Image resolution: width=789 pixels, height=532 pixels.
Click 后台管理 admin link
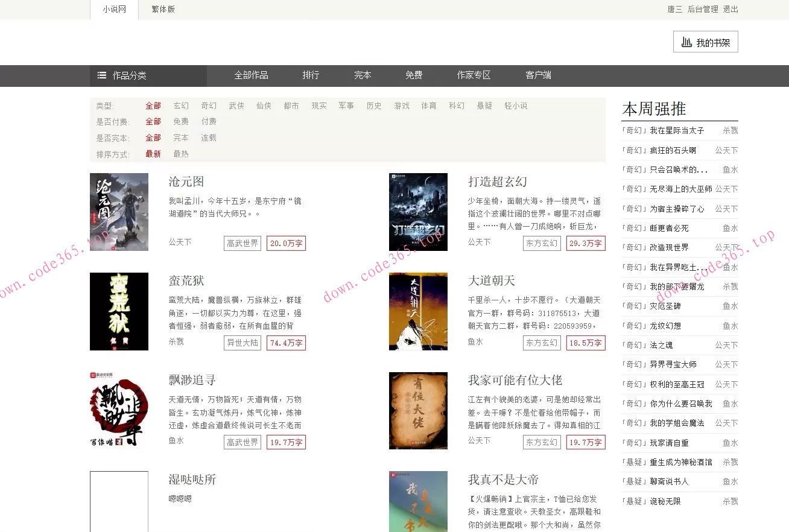[702, 9]
